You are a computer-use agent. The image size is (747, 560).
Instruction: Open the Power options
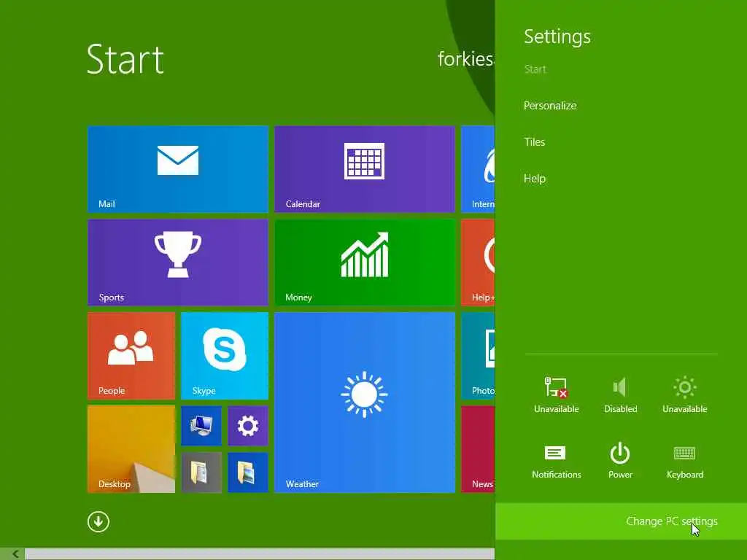point(620,461)
